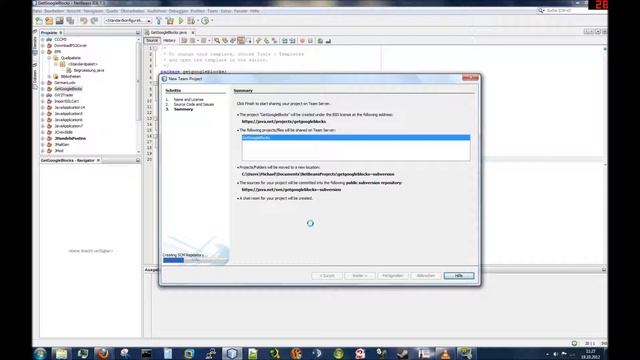Click the Profile Project clock icon
Image resolution: width=640 pixels, height=360 pixels.
click(205, 20)
